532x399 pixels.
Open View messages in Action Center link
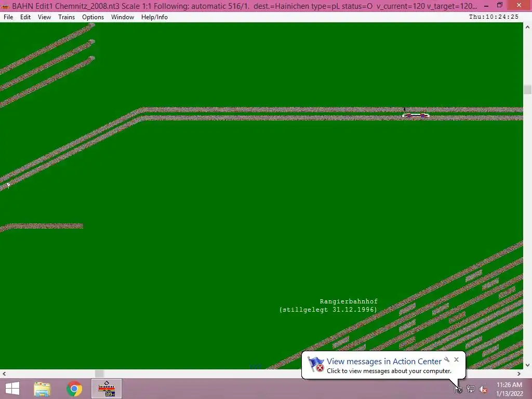point(384,362)
